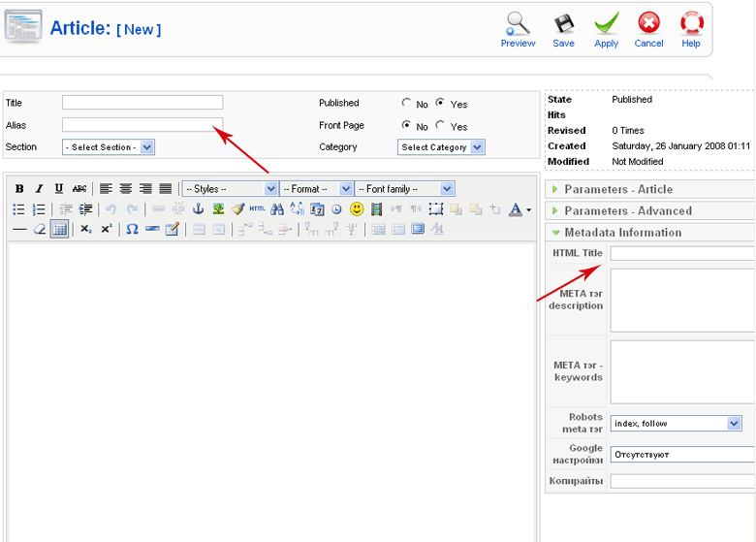
Task: Click the select all dashed-box icon
Action: click(x=436, y=208)
